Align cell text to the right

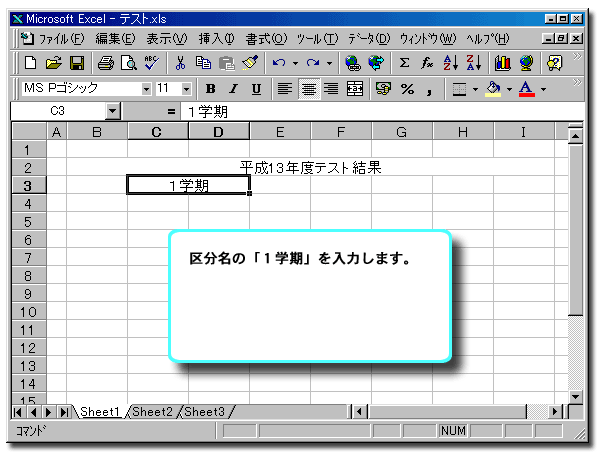pyautogui.click(x=331, y=89)
